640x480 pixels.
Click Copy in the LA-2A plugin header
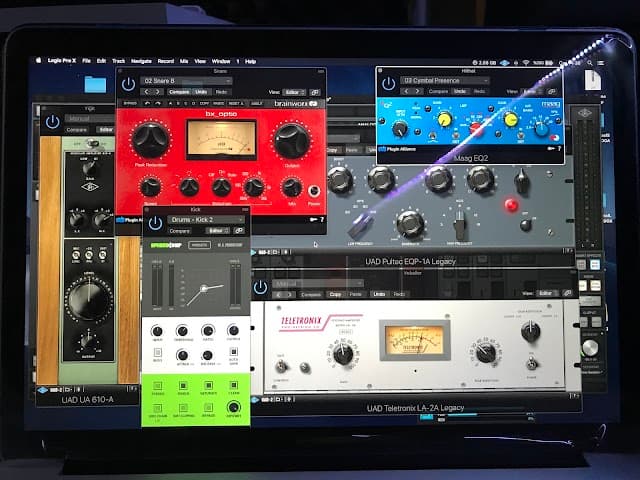point(335,294)
